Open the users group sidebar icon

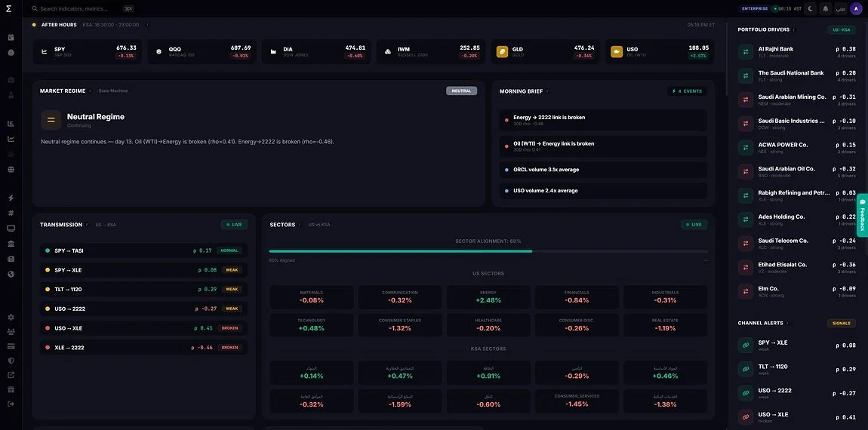[x=11, y=331]
